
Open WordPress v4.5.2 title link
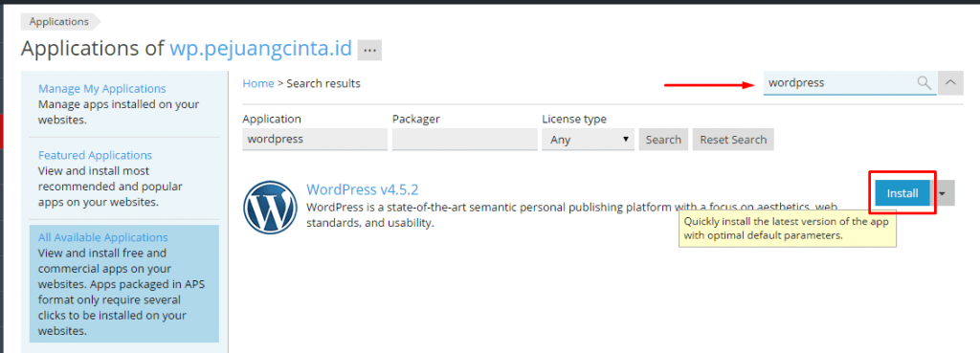pos(362,189)
